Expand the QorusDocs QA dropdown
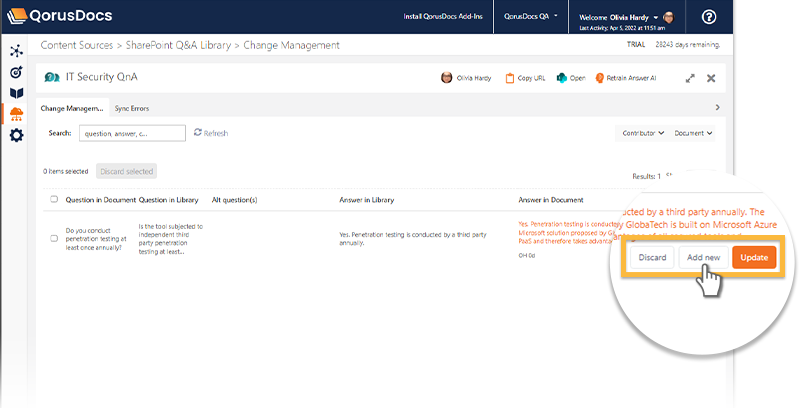 tap(532, 17)
